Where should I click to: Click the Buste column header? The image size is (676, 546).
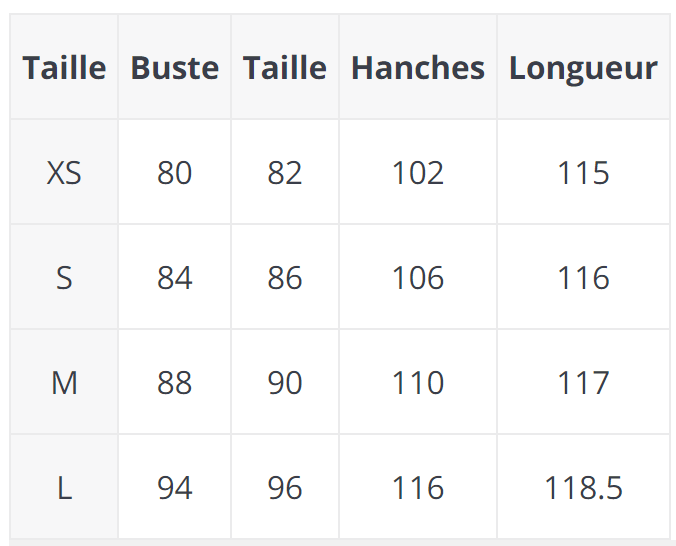tap(174, 68)
